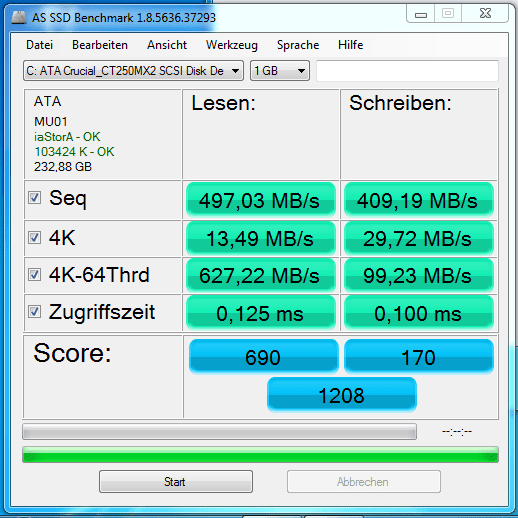Click the AS SSD Benchmark title bar icon
Image resolution: width=518 pixels, height=518 pixels.
point(19,17)
